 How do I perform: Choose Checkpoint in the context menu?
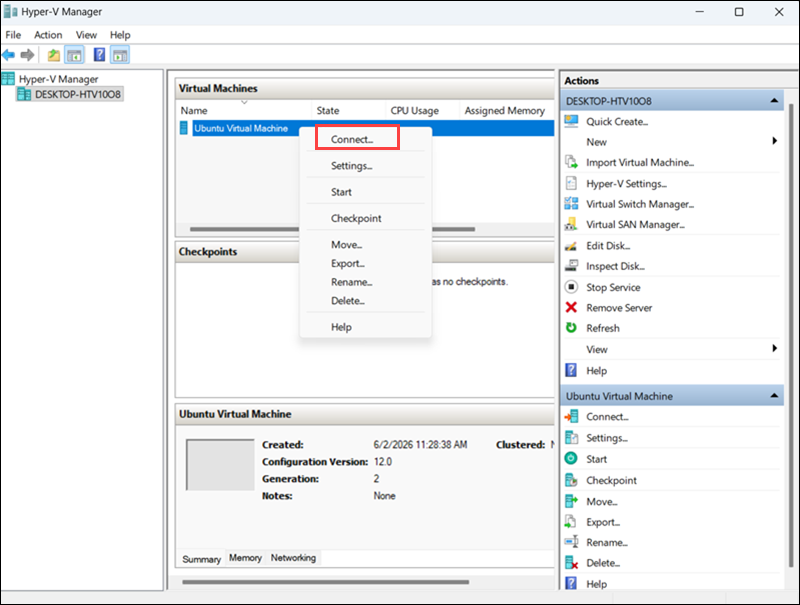365,218
